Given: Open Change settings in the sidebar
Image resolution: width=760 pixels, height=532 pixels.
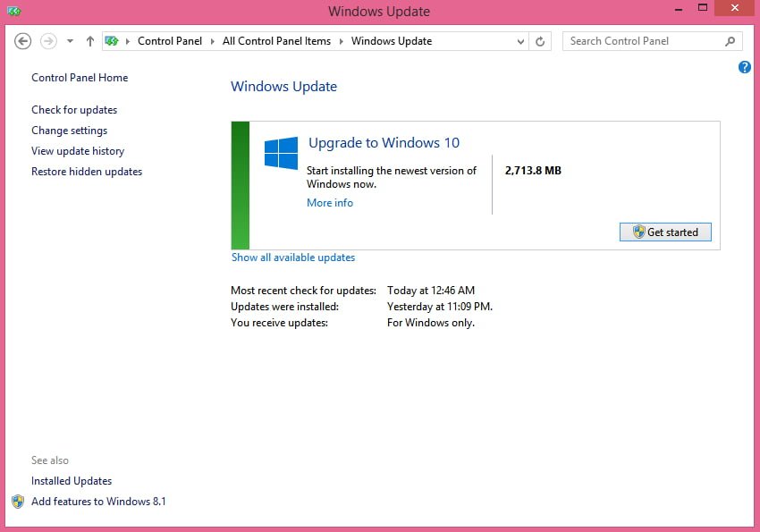Looking at the screenshot, I should [69, 131].
